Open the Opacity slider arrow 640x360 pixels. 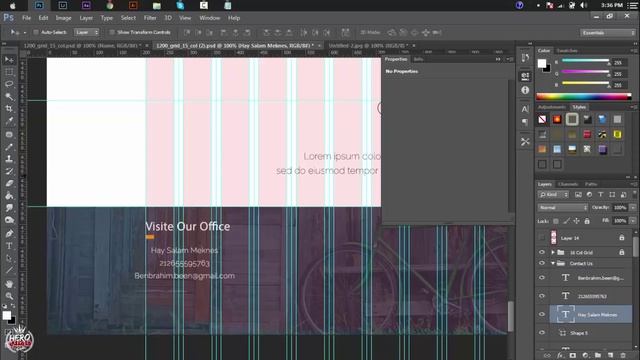tap(633, 208)
